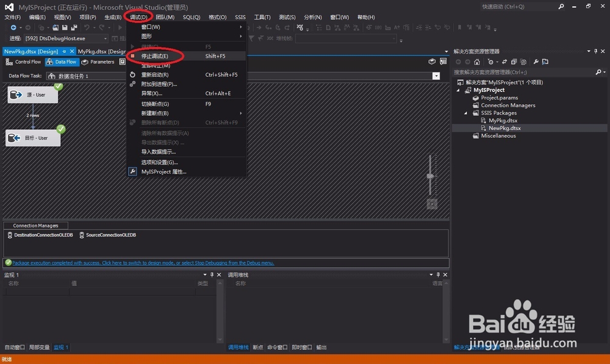This screenshot has height=364, width=610.
Task: Click the Undo arrow in toolbar
Action: click(87, 27)
